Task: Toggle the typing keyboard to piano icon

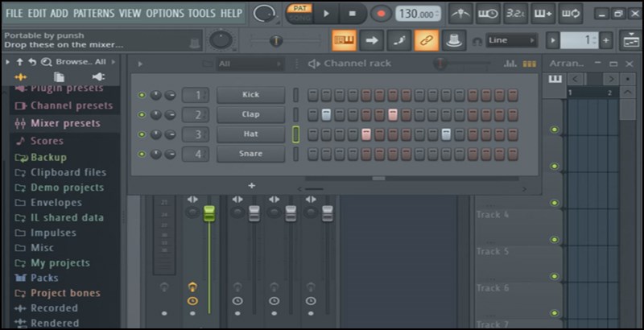Action: click(345, 40)
